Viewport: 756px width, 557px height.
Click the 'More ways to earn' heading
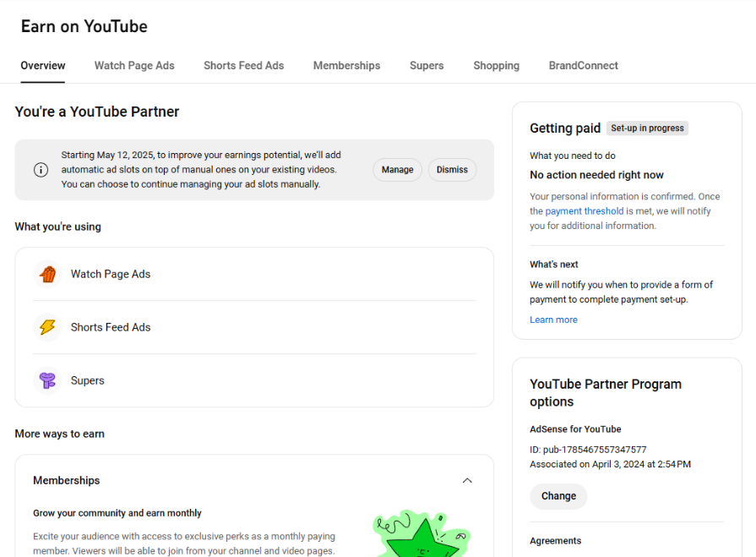[x=60, y=434]
